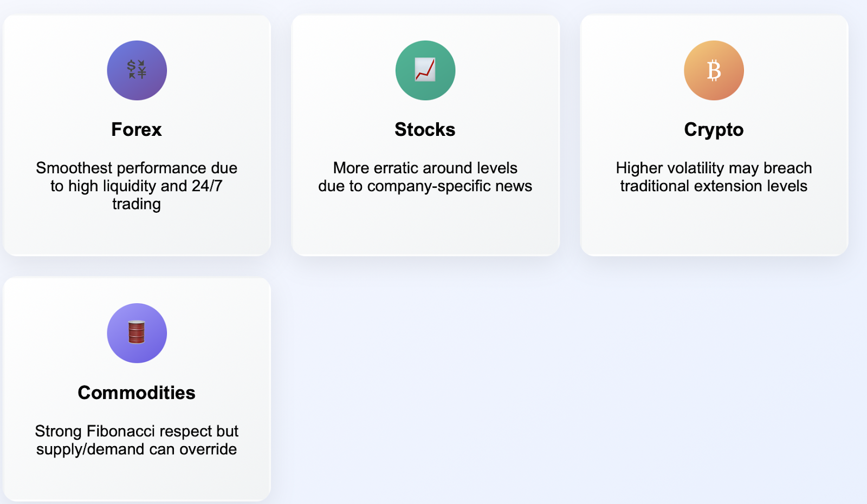Select the Commodities heading
867x504 pixels.
pyautogui.click(x=137, y=392)
